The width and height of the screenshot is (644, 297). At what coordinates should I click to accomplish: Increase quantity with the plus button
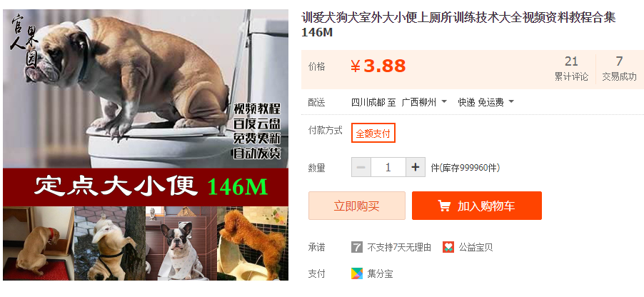pos(416,168)
